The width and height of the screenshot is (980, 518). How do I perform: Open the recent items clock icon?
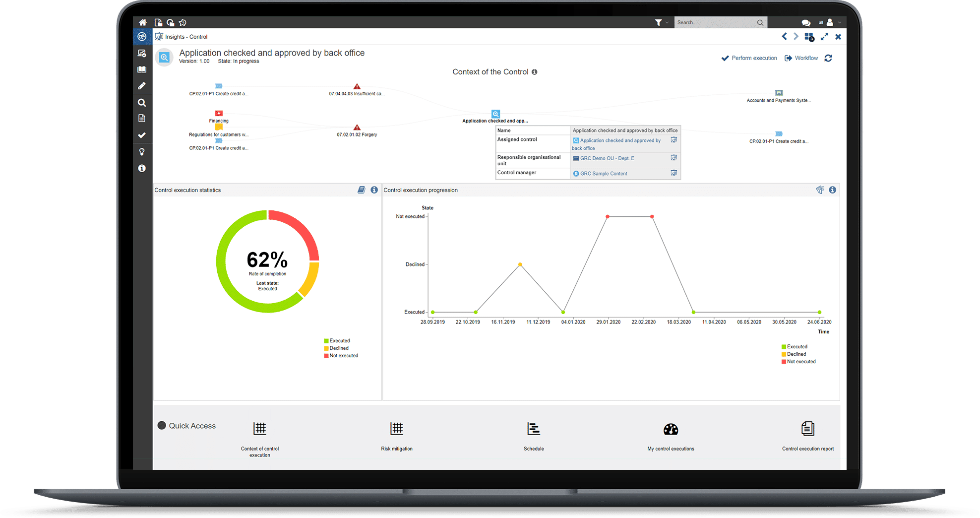[x=171, y=22]
